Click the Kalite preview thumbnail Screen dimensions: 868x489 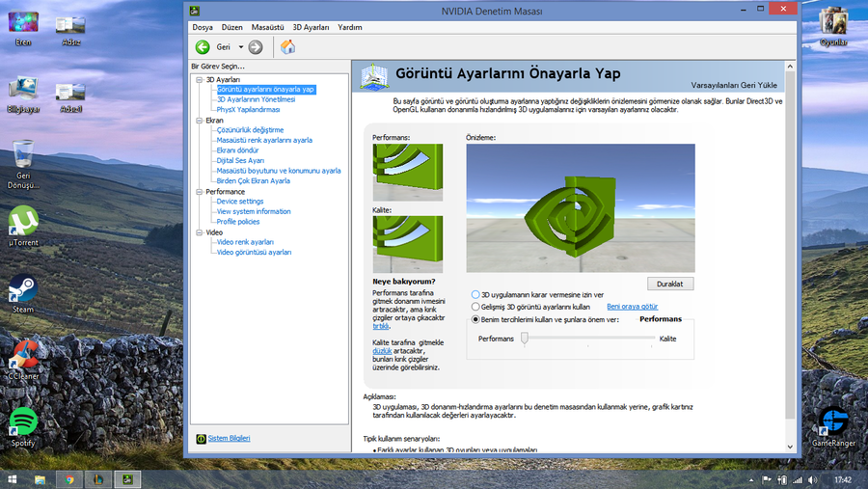click(407, 244)
